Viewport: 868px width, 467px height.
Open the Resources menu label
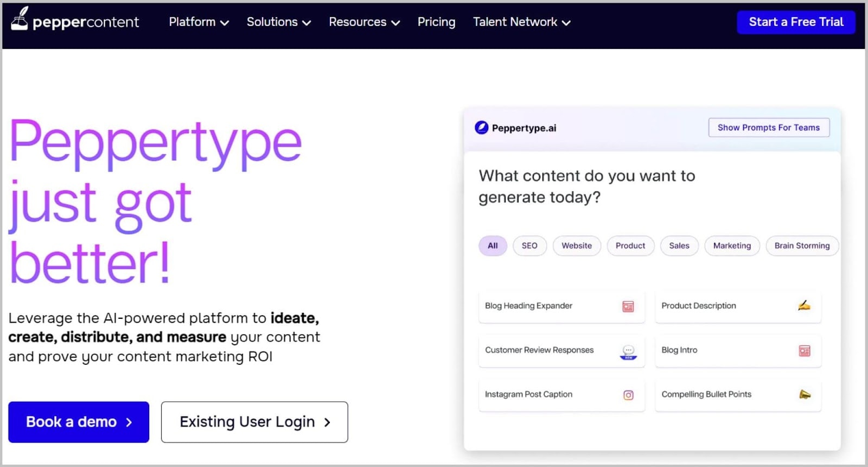pyautogui.click(x=358, y=22)
